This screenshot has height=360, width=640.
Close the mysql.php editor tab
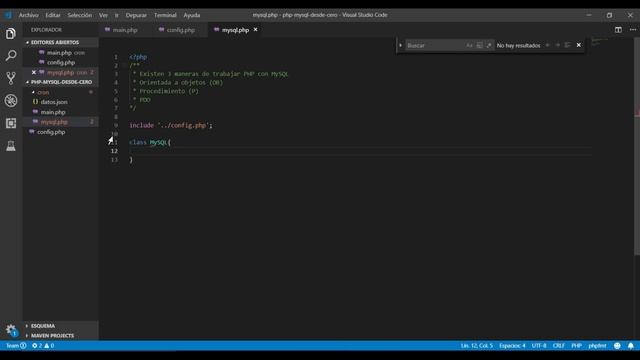pyautogui.click(x=256, y=30)
